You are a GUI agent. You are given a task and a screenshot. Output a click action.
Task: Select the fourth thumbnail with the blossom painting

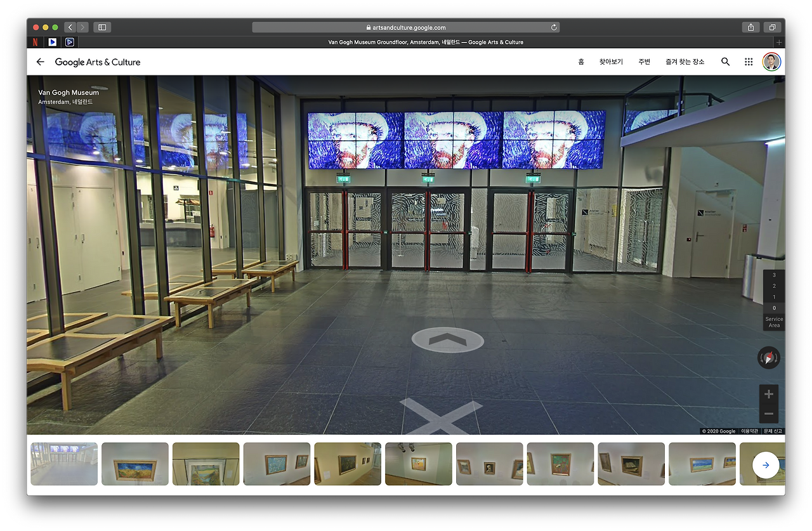coord(277,464)
